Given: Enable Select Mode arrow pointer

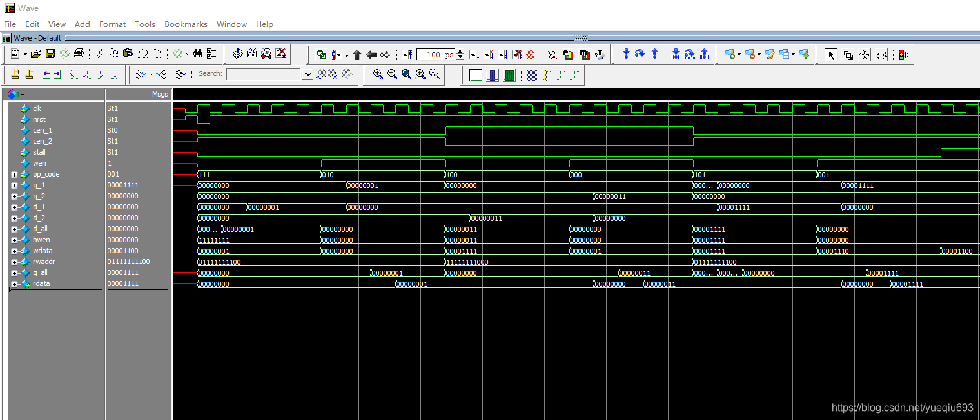Looking at the screenshot, I should click(831, 55).
